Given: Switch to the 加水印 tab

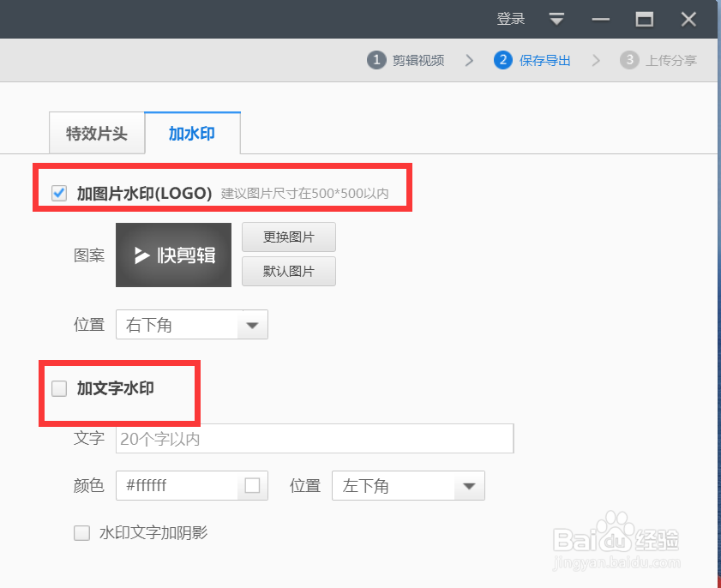Looking at the screenshot, I should click(x=192, y=133).
